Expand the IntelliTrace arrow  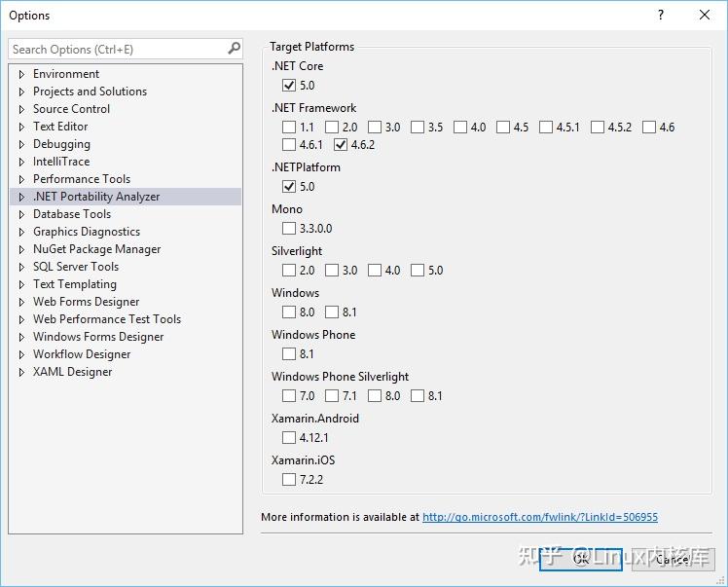point(21,162)
